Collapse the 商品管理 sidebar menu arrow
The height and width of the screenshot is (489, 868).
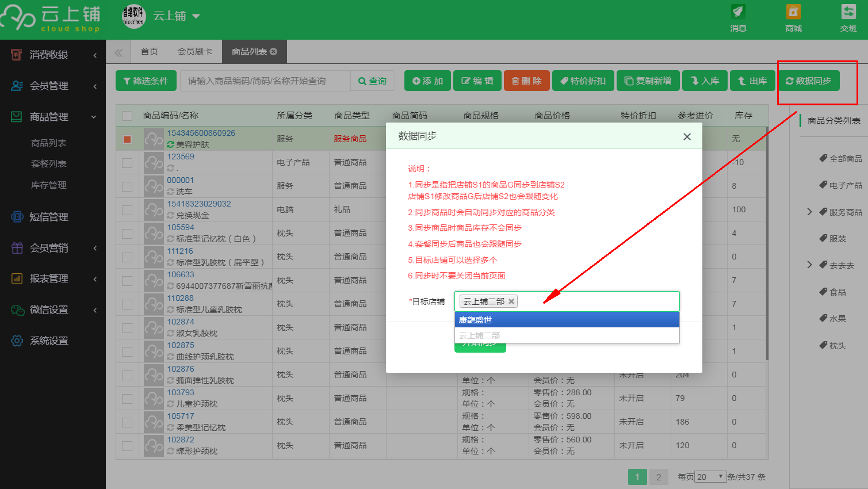94,117
